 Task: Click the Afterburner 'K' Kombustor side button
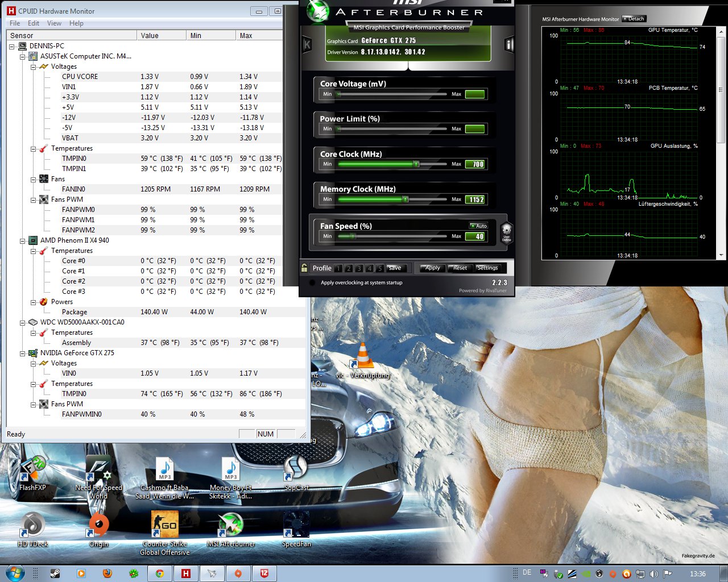[307, 45]
